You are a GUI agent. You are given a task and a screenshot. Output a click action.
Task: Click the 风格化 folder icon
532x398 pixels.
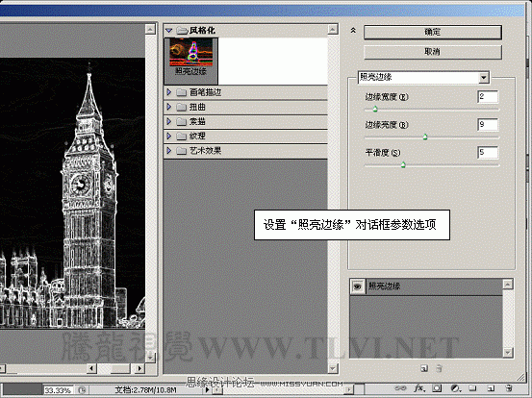182,31
